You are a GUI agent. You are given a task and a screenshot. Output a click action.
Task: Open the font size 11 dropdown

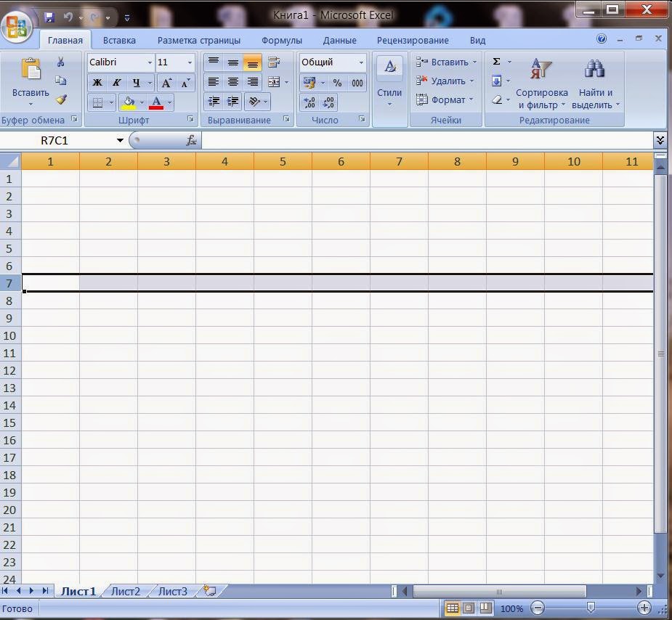[190, 62]
